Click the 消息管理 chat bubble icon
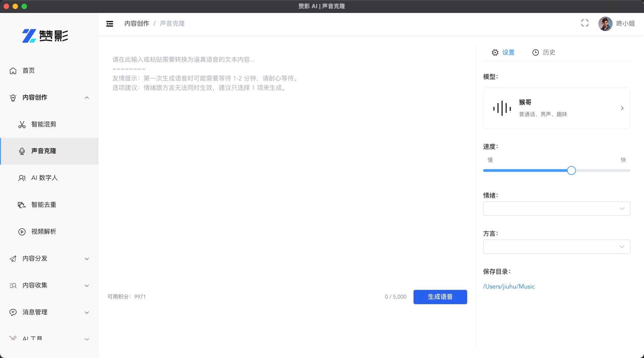 pos(13,312)
